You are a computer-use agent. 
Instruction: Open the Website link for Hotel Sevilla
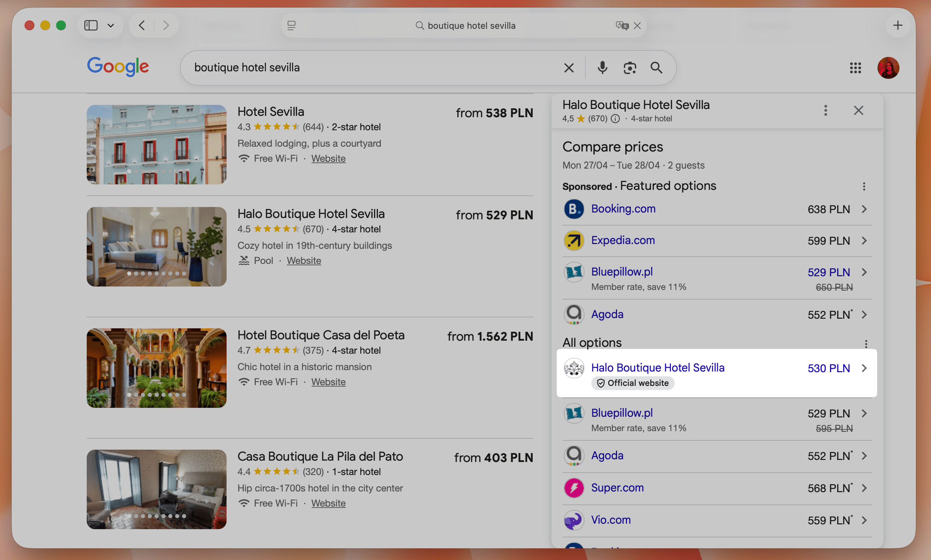[x=328, y=158]
